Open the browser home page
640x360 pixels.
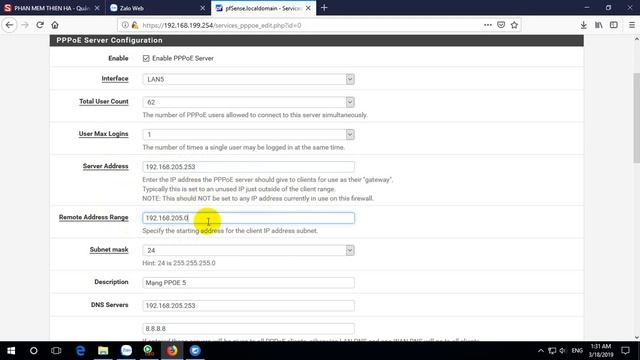[x=55, y=25]
